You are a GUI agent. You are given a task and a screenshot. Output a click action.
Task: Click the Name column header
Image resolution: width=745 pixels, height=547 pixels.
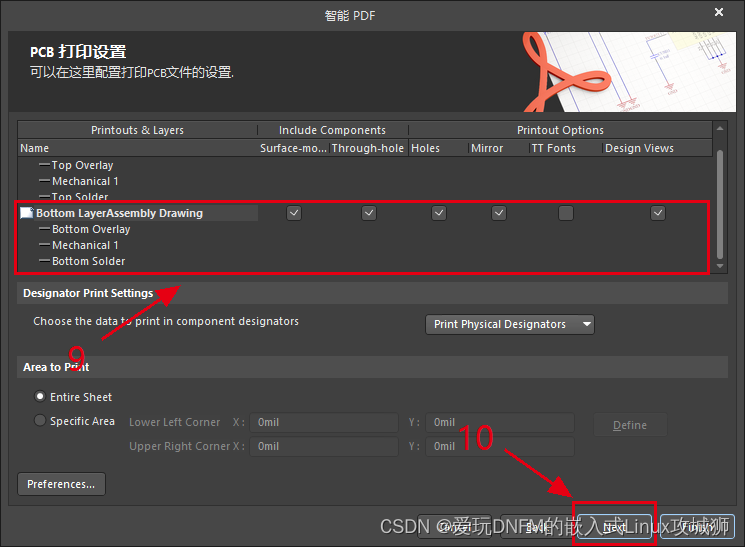point(138,148)
